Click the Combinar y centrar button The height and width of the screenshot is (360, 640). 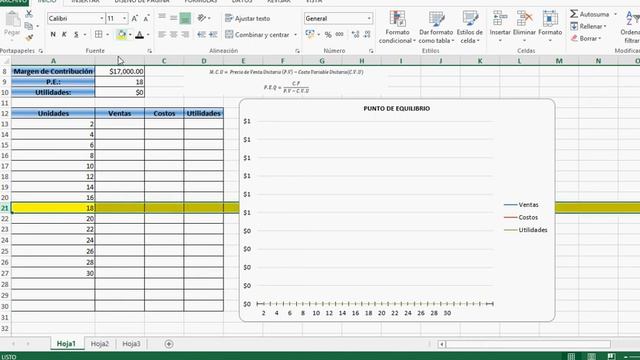point(257,35)
